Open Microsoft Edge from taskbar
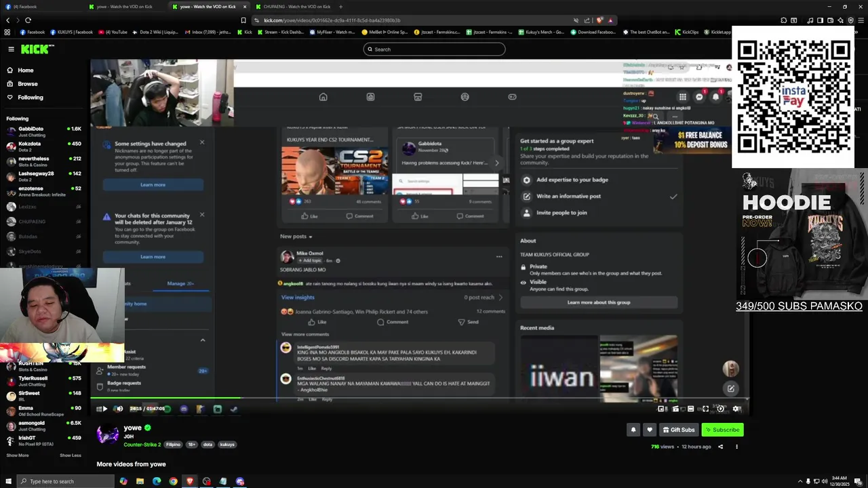The width and height of the screenshot is (868, 488). [157, 481]
